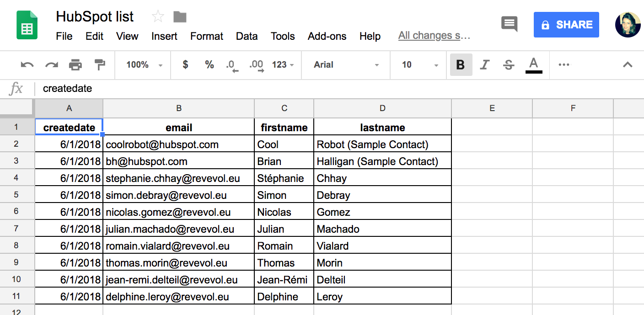
Task: Print the spreadsheet
Action: [x=75, y=65]
